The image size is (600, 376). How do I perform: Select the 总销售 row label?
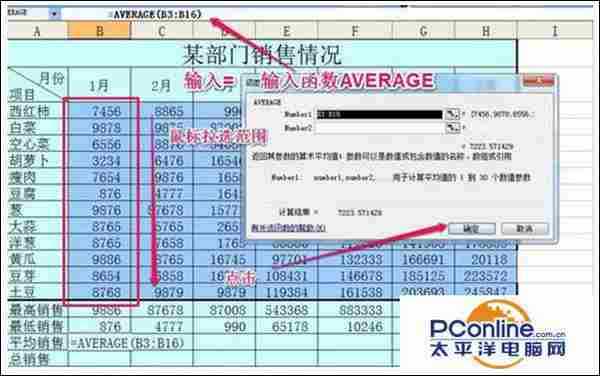(38, 359)
